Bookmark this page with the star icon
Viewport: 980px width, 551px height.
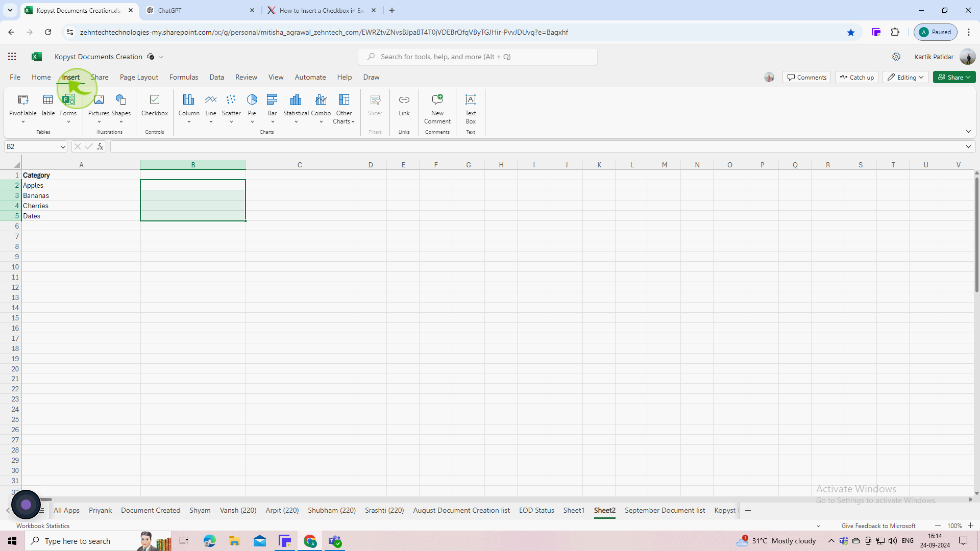click(x=851, y=32)
